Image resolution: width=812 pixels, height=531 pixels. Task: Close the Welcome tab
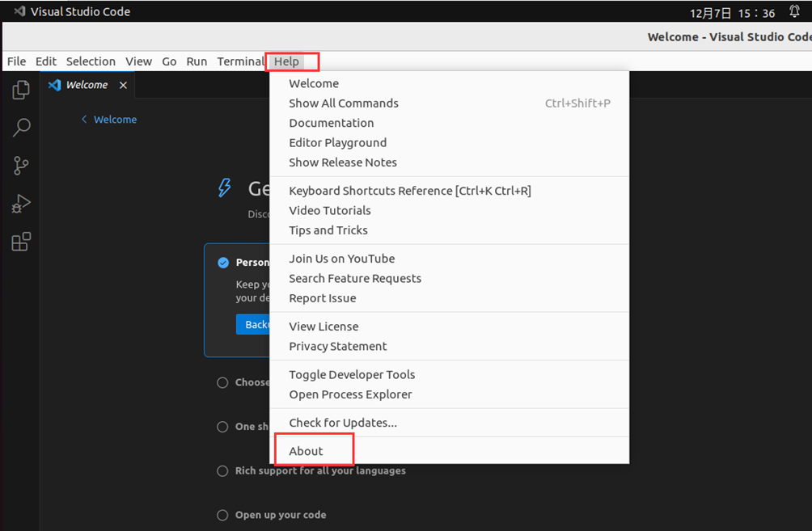(x=123, y=85)
